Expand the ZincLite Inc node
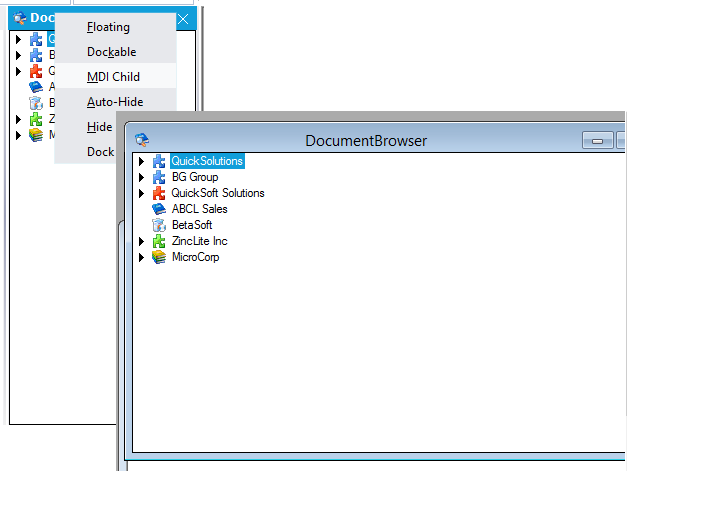Screen dimensions: 725x505 point(141,241)
